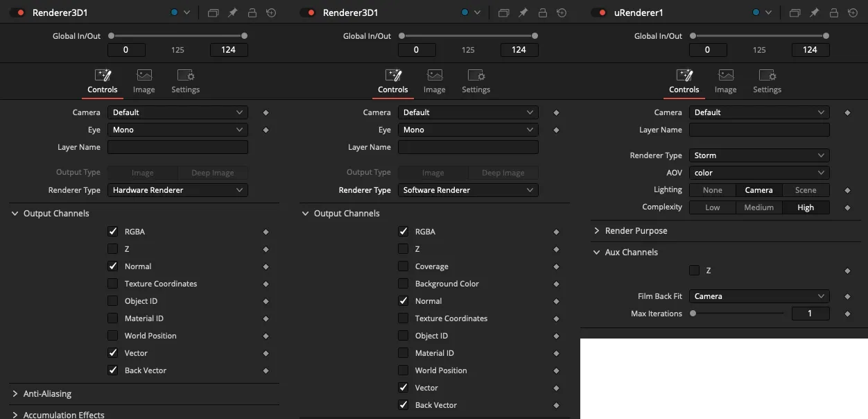The image size is (868, 419).
Task: Switch to the uRenderer1 Image tab
Action: coord(725,81)
